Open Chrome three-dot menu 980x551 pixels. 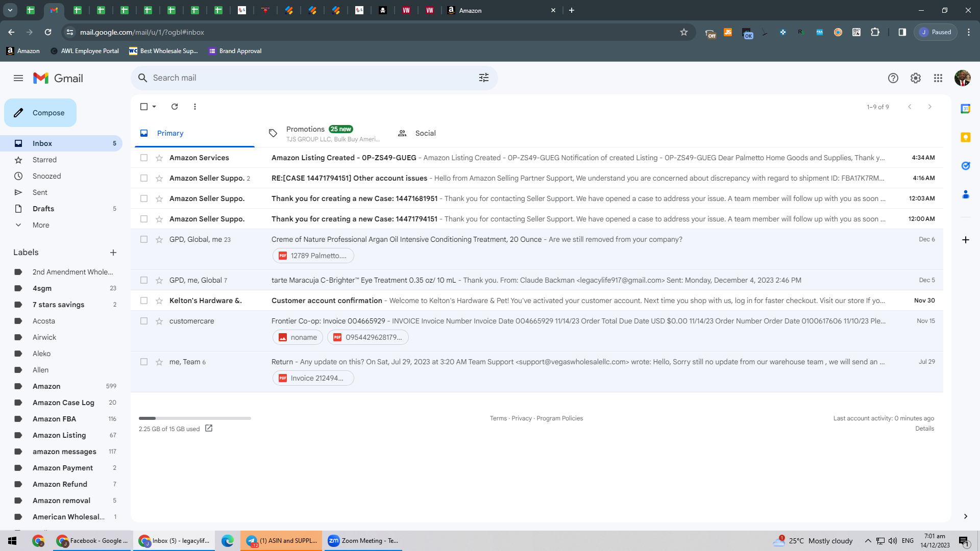point(969,32)
